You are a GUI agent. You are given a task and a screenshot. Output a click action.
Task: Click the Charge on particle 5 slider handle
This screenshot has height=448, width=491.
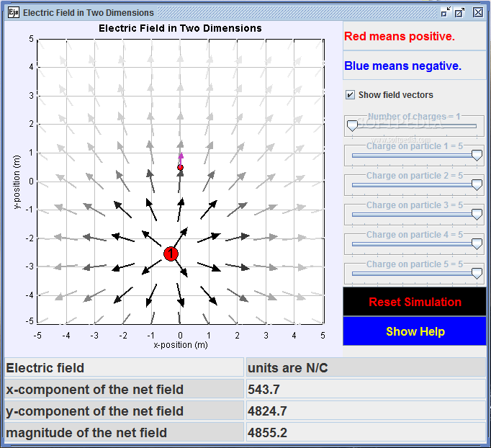pyautogui.click(x=477, y=273)
